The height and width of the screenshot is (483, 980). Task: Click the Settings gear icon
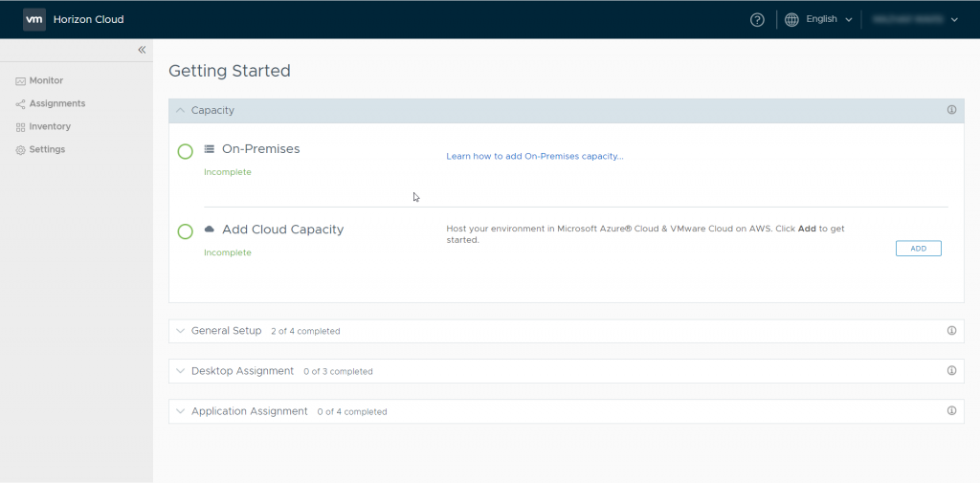point(21,150)
